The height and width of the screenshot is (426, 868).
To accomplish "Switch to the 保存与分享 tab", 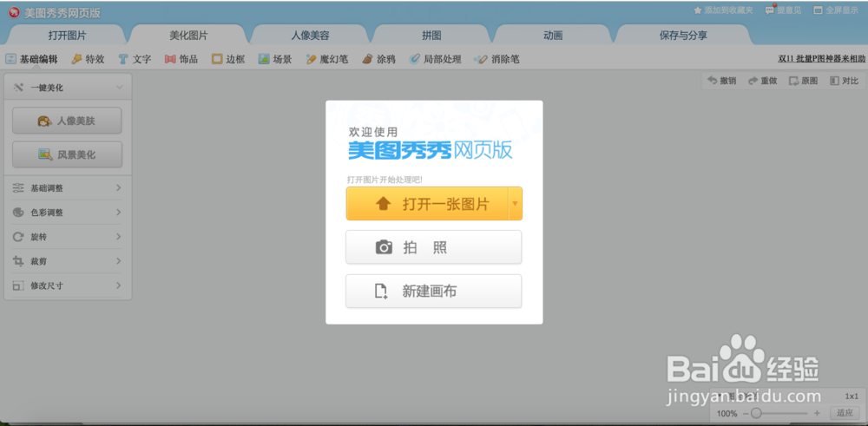I will [x=683, y=36].
